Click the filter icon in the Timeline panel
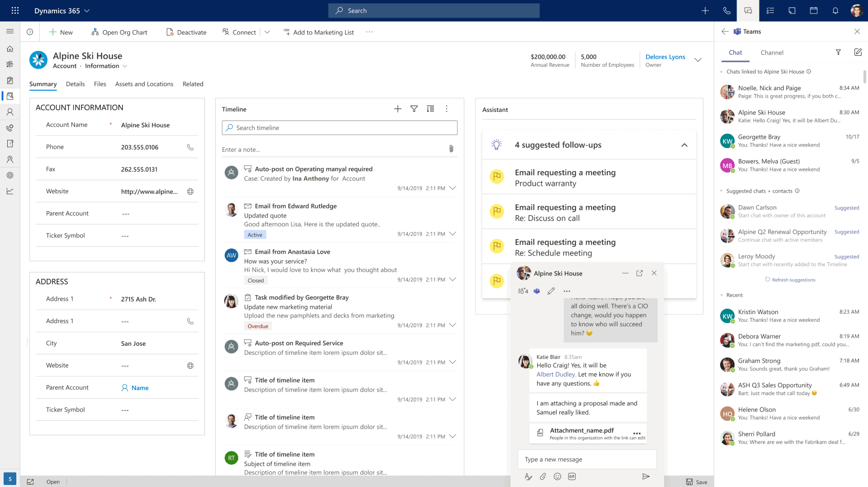This screenshot has width=868, height=487. coord(414,109)
